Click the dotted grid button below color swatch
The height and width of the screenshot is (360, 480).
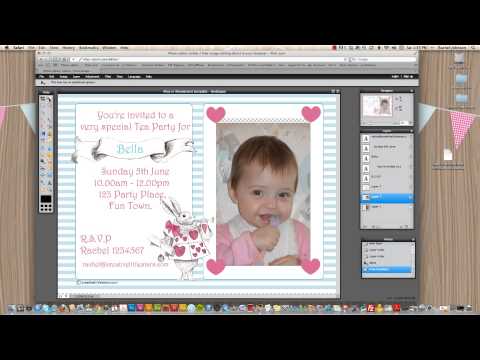point(46,208)
